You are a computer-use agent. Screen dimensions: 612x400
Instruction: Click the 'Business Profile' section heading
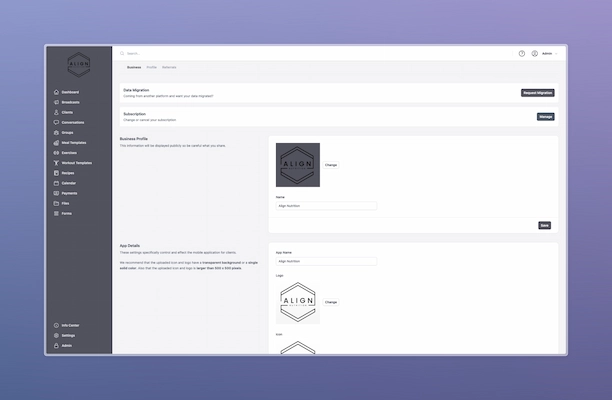click(133, 139)
